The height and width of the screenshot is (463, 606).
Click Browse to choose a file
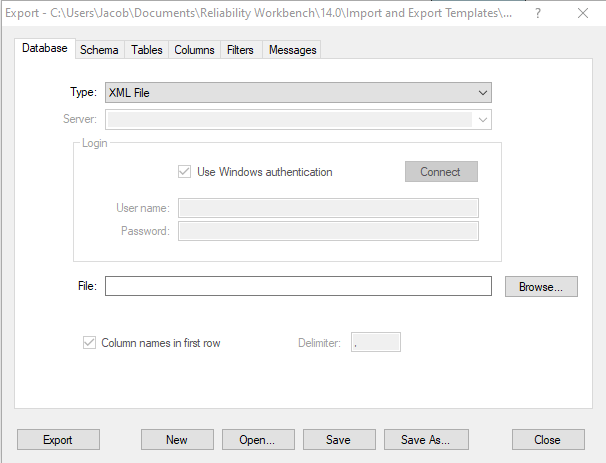541,286
